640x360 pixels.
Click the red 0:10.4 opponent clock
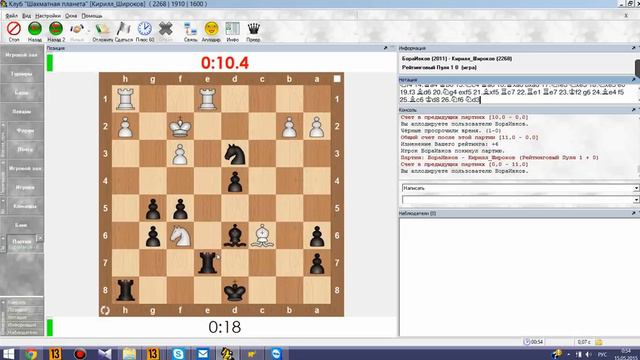coord(225,63)
